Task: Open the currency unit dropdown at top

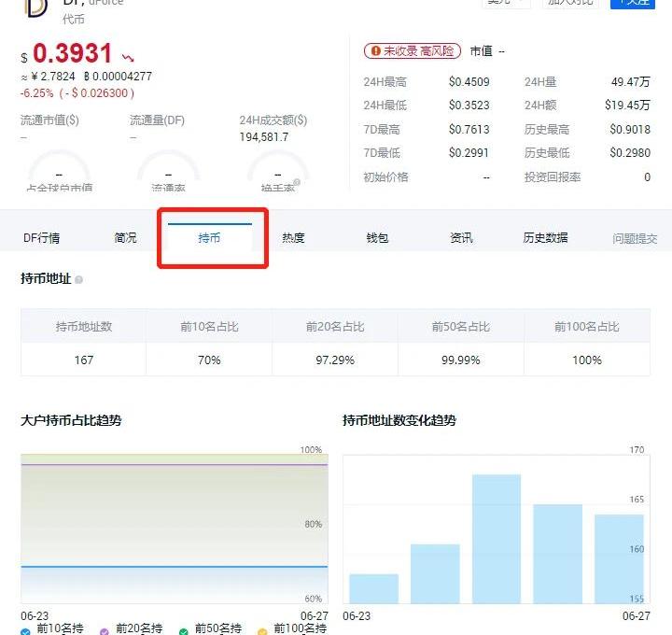Action: tap(505, 3)
